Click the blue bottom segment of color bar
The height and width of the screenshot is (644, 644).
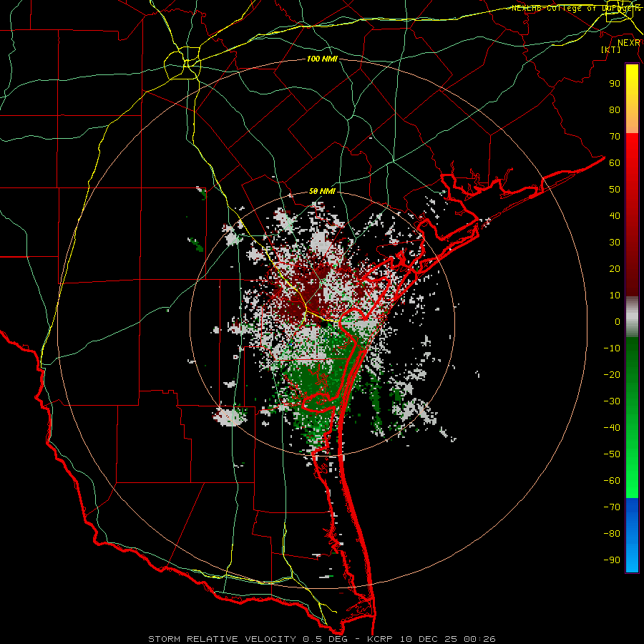(x=632, y=535)
